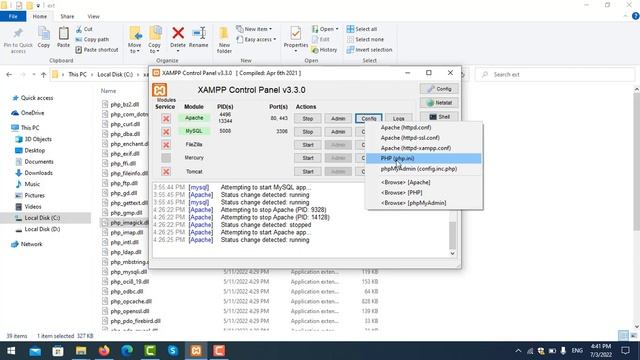Click the Explorer help question mark icon
This screenshot has height=360, width=640.
click(x=635, y=16)
